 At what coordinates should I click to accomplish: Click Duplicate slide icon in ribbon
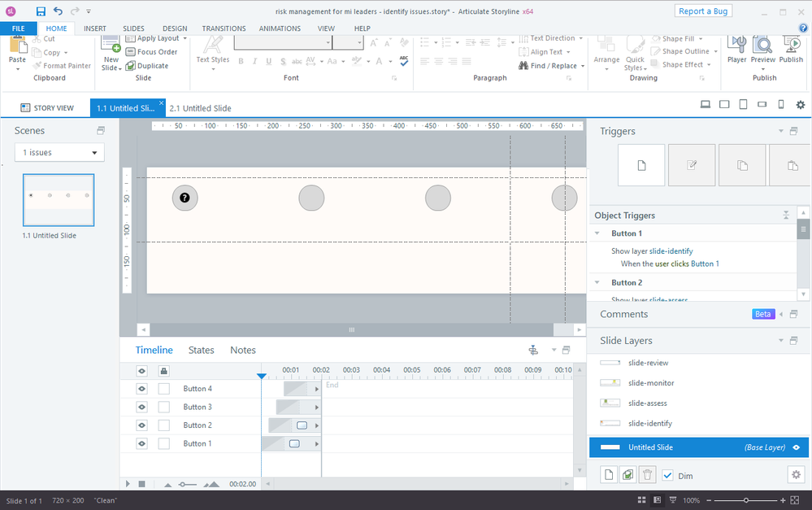pos(147,66)
